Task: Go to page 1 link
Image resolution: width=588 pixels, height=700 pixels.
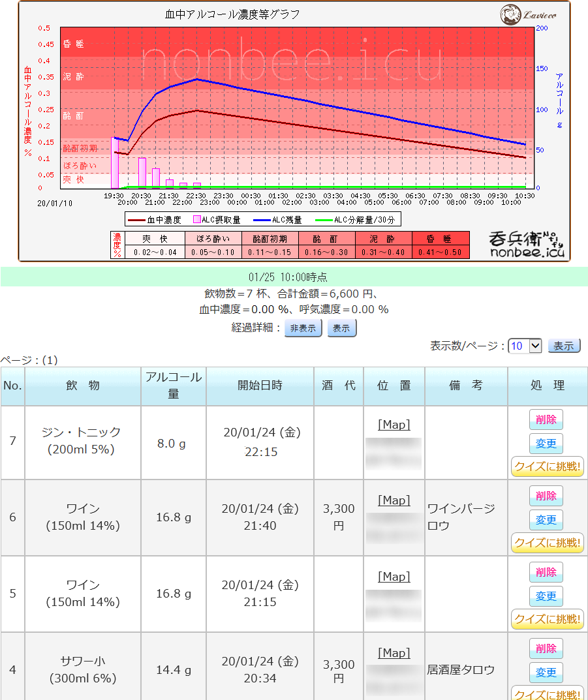Action: (x=50, y=359)
